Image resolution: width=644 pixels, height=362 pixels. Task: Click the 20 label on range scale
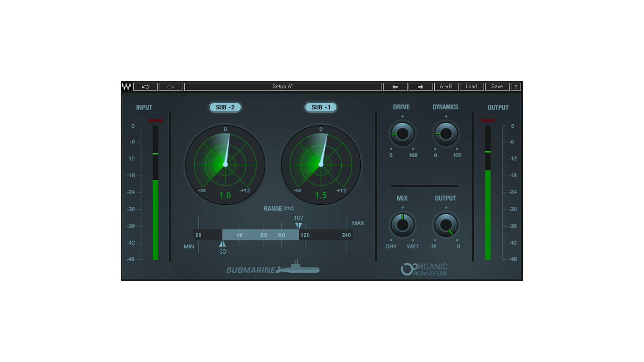tap(198, 235)
